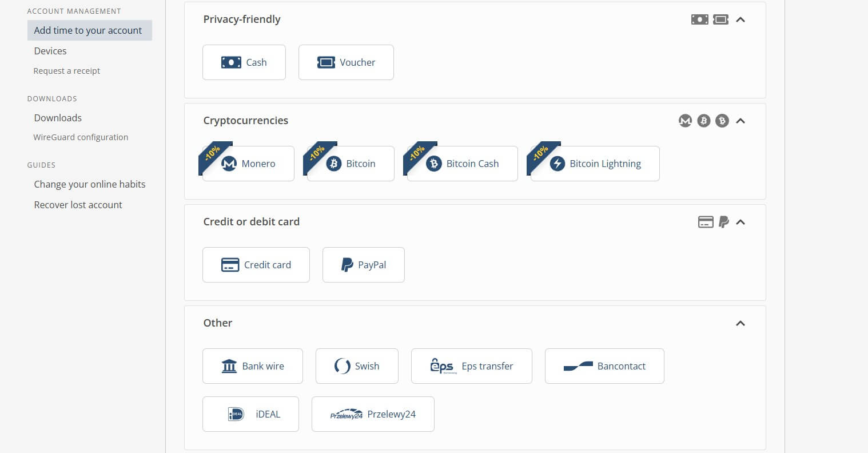Open the Devices page
The image size is (868, 453).
point(50,50)
